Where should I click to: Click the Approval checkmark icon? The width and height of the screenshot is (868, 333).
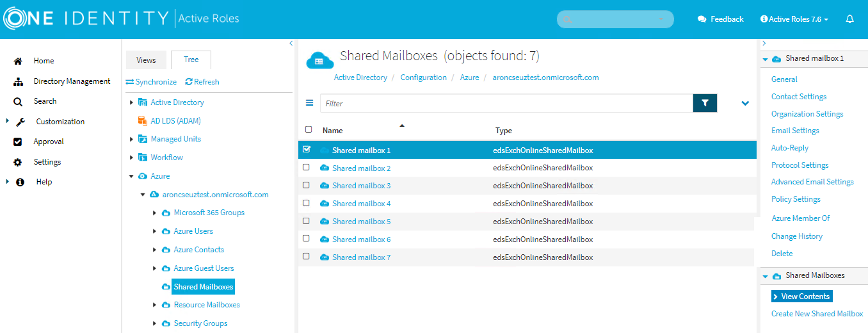click(18, 142)
